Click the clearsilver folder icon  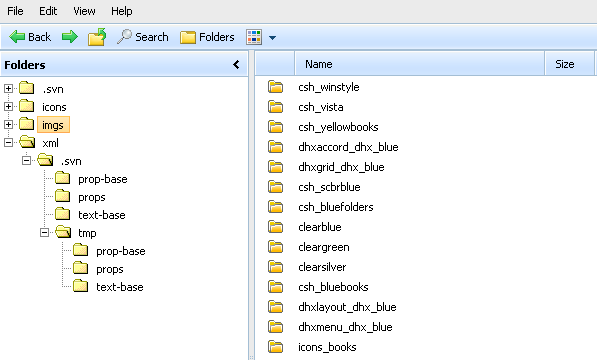pyautogui.click(x=275, y=267)
